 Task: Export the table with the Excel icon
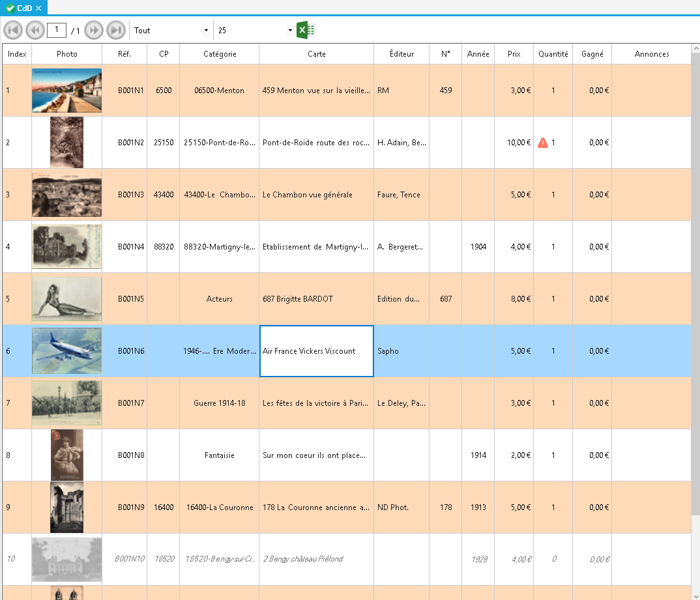tap(306, 30)
